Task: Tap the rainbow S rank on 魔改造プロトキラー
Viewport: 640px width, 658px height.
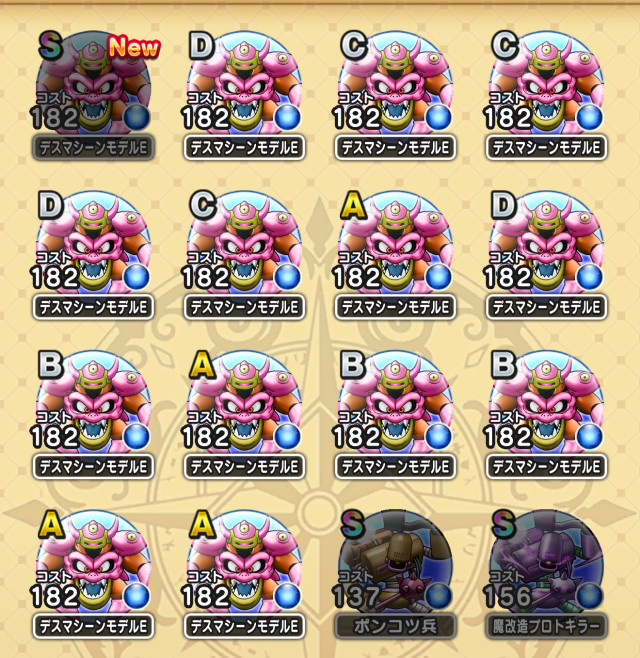Action: (504, 525)
